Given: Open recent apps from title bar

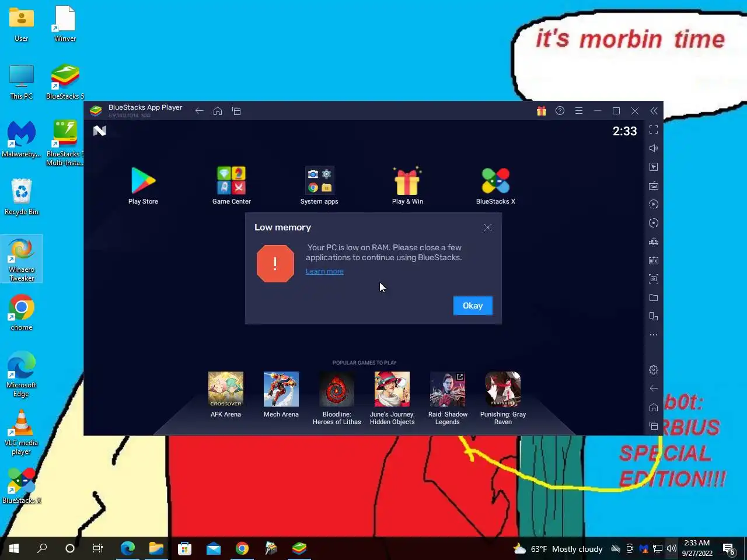Looking at the screenshot, I should click(236, 111).
